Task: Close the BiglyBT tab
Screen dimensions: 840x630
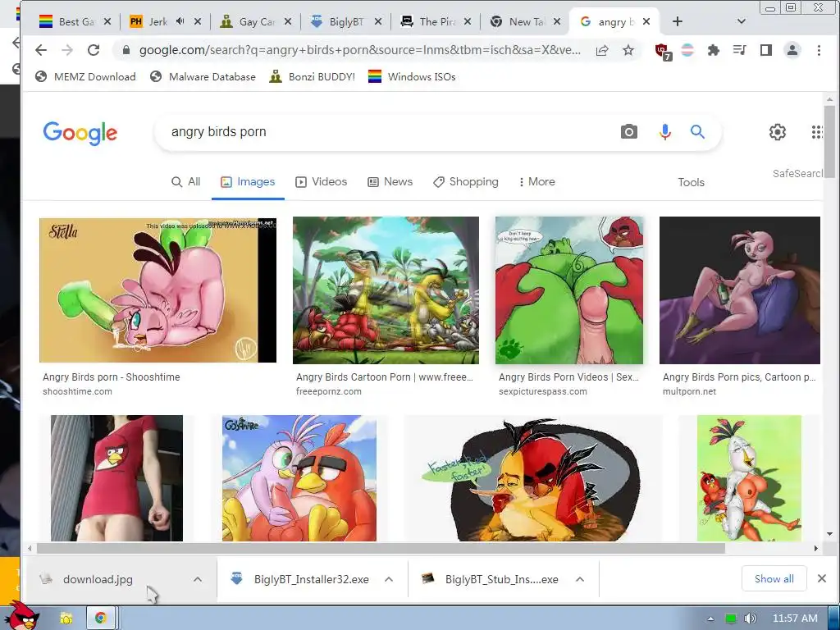Action: coord(378,21)
